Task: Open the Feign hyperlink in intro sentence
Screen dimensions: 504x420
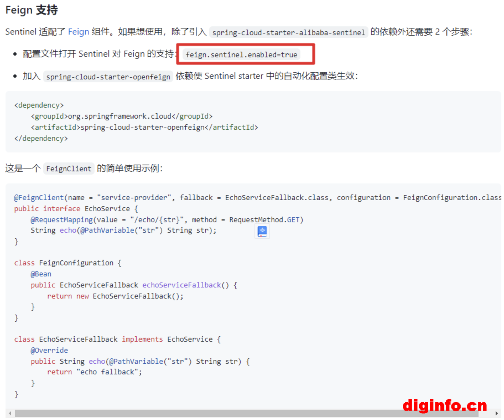Action: [78, 32]
